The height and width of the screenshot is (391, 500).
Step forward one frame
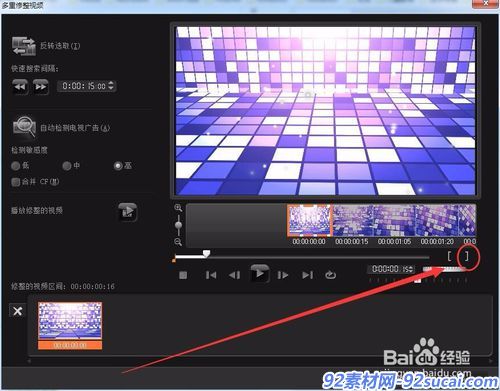(283, 275)
